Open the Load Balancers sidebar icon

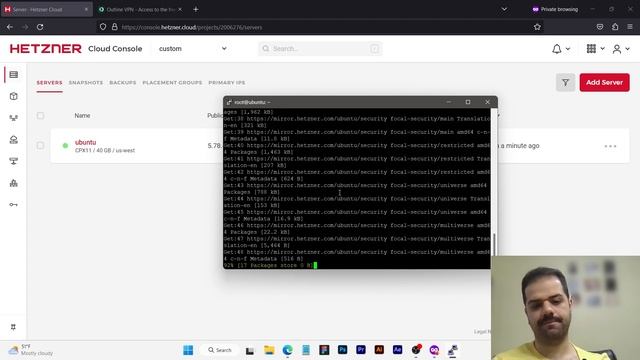click(13, 140)
